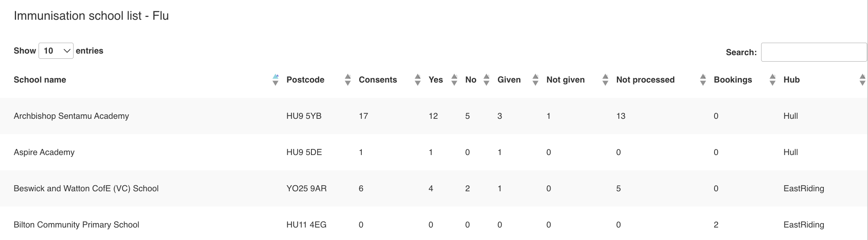Select the Aspire Academy row
Image resolution: width=868 pixels, height=240 pixels.
click(x=44, y=152)
